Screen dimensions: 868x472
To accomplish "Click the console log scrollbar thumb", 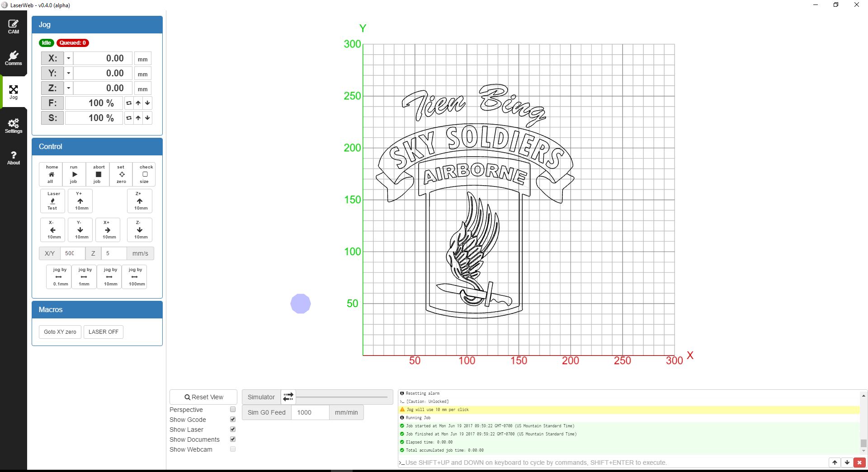I will coord(863,443).
